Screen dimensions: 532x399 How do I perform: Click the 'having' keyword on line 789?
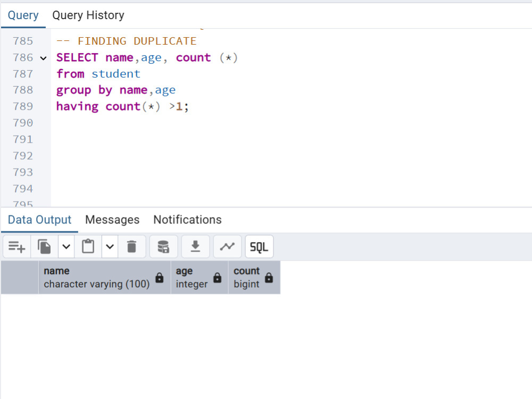click(77, 106)
